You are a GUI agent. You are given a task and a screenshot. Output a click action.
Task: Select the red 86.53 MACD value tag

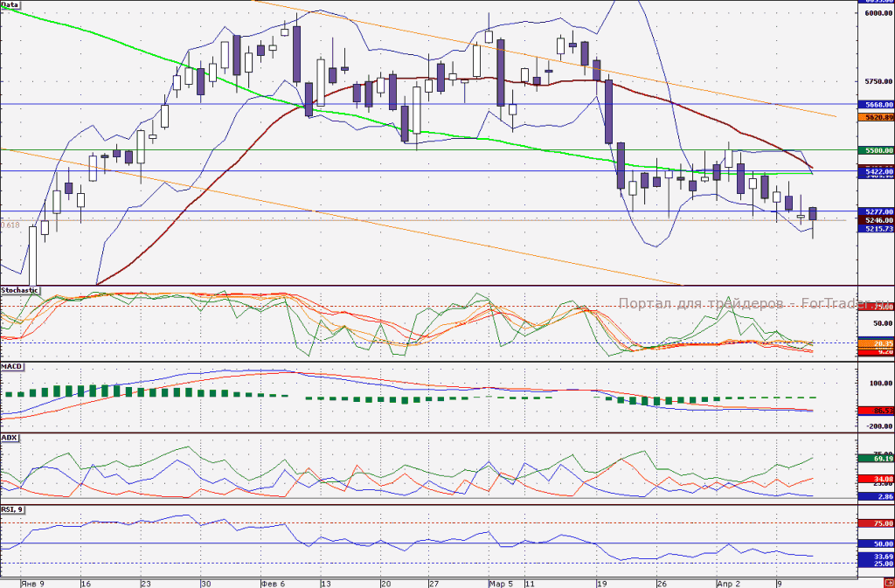pyautogui.click(x=876, y=411)
